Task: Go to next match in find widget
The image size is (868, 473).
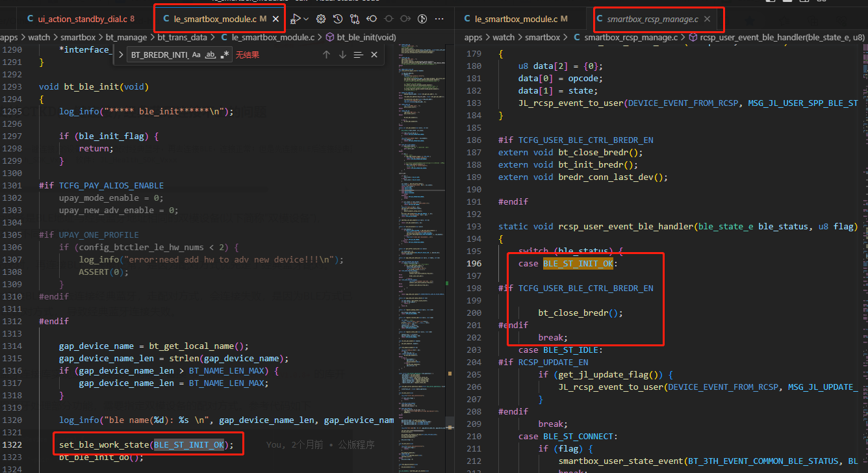Action: point(342,55)
